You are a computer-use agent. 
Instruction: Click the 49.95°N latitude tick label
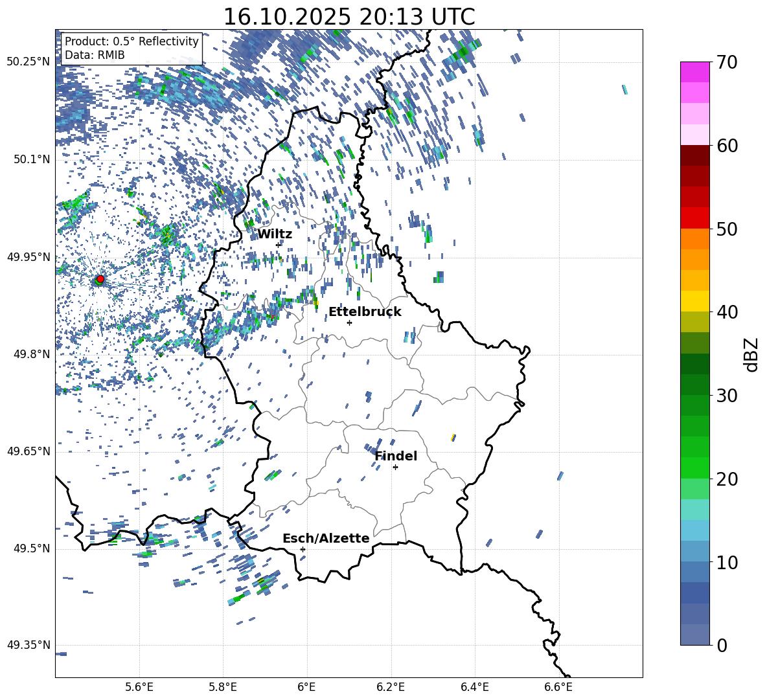(x=29, y=257)
